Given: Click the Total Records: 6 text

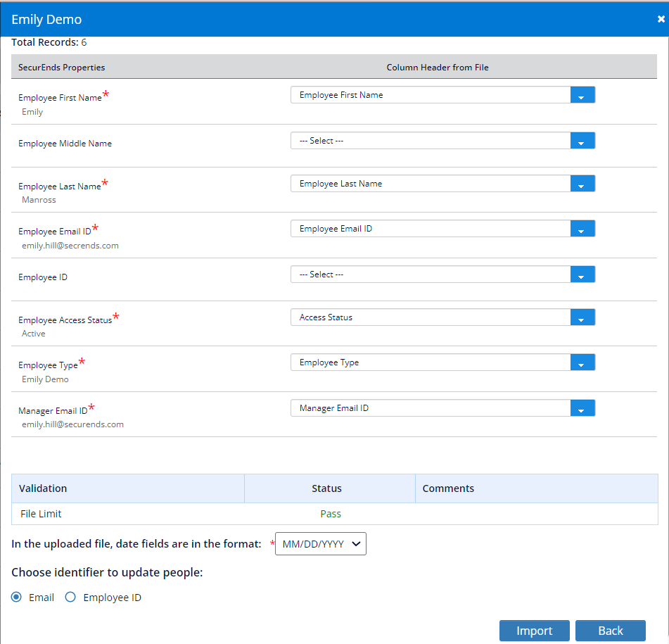Looking at the screenshot, I should pyautogui.click(x=49, y=42).
